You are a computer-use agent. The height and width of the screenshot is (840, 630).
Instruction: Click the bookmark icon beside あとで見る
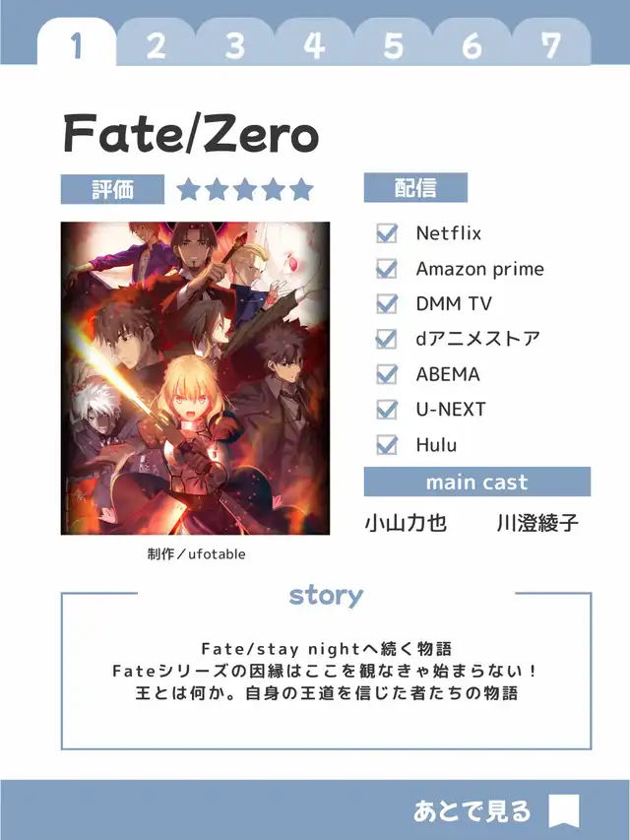click(x=564, y=811)
